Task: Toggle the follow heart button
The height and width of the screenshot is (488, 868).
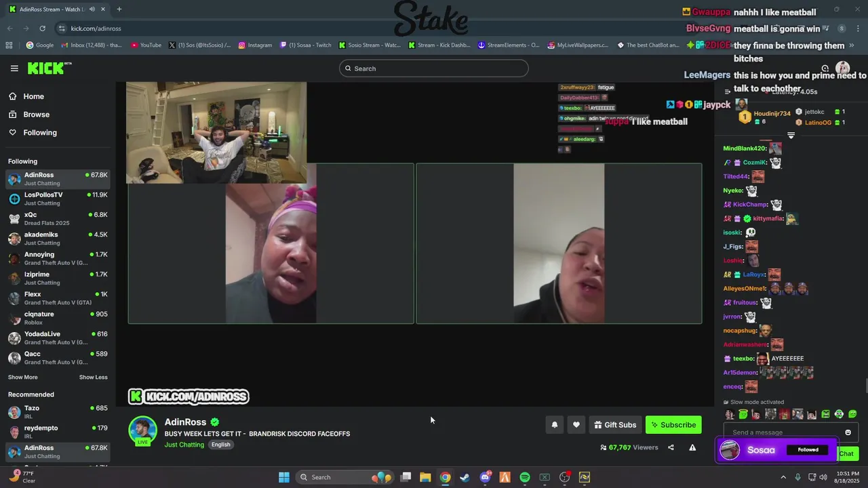Action: [576, 425]
